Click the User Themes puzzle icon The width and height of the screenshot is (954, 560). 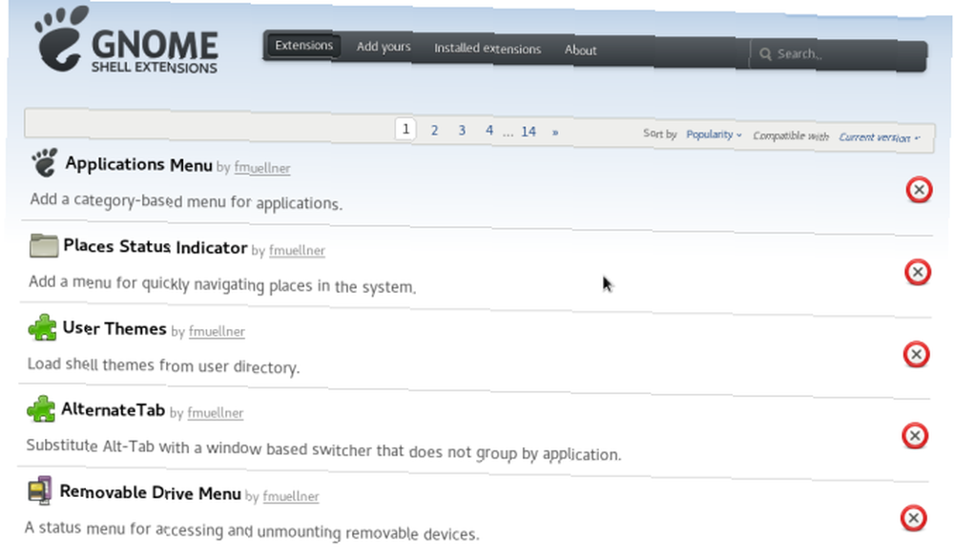43,327
